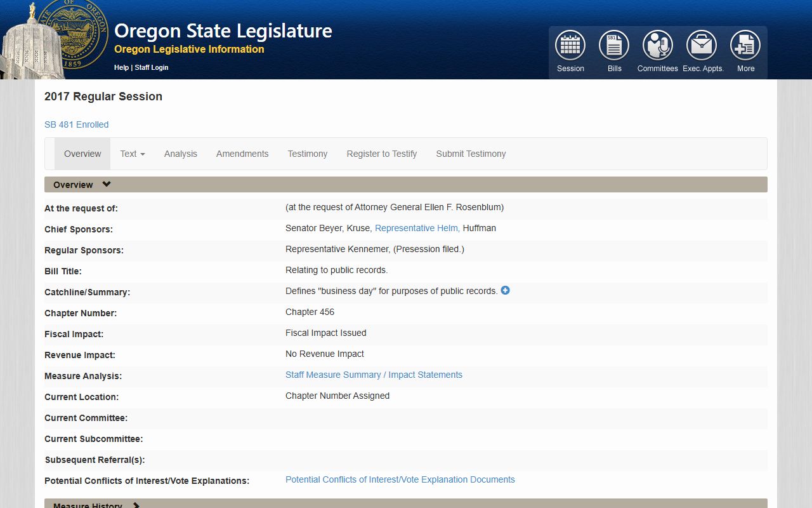Open the Committees microphone icon
This screenshot has width=812, height=508.
[658, 46]
